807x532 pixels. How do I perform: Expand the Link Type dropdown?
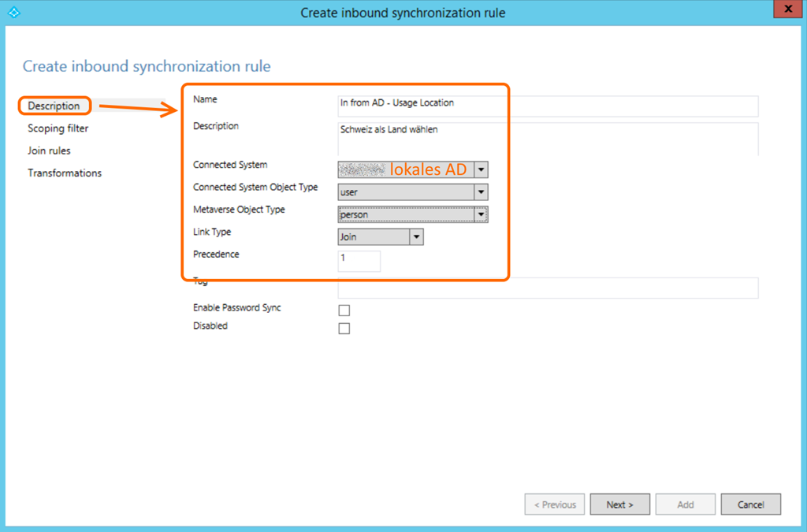416,237
